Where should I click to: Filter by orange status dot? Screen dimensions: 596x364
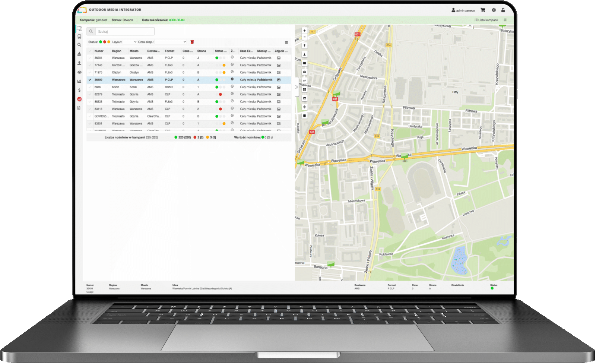click(109, 42)
